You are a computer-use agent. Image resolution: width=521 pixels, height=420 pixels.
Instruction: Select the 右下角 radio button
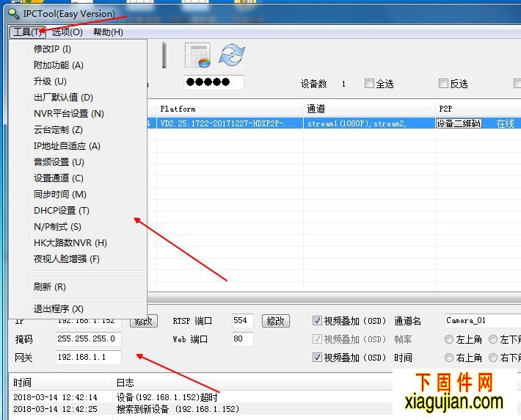[493, 358]
